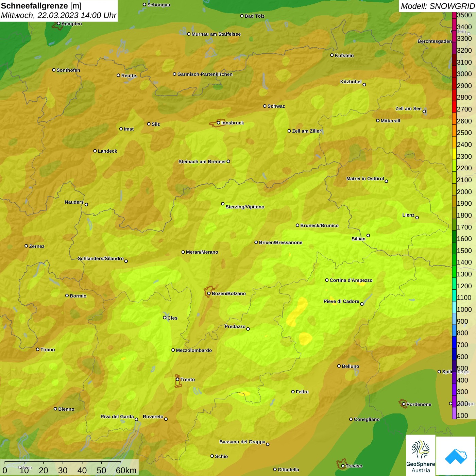Select the Bormio city marker dot
The width and height of the screenshot is (476, 476).
[67, 295]
